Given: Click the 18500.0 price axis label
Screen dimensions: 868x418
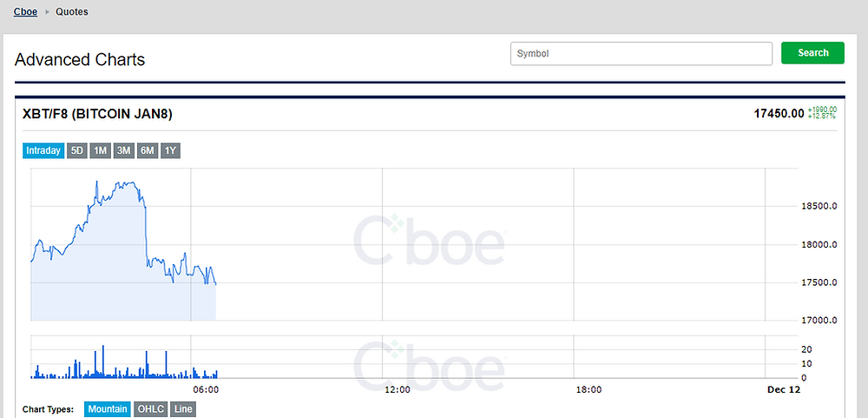Looking at the screenshot, I should [819, 206].
